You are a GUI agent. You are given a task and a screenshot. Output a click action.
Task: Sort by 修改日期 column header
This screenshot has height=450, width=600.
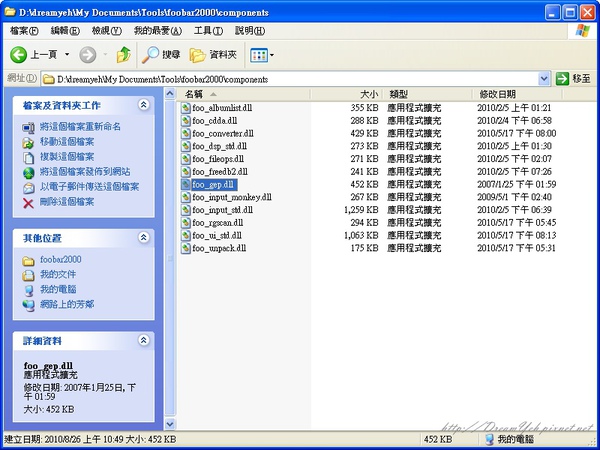coord(517,94)
